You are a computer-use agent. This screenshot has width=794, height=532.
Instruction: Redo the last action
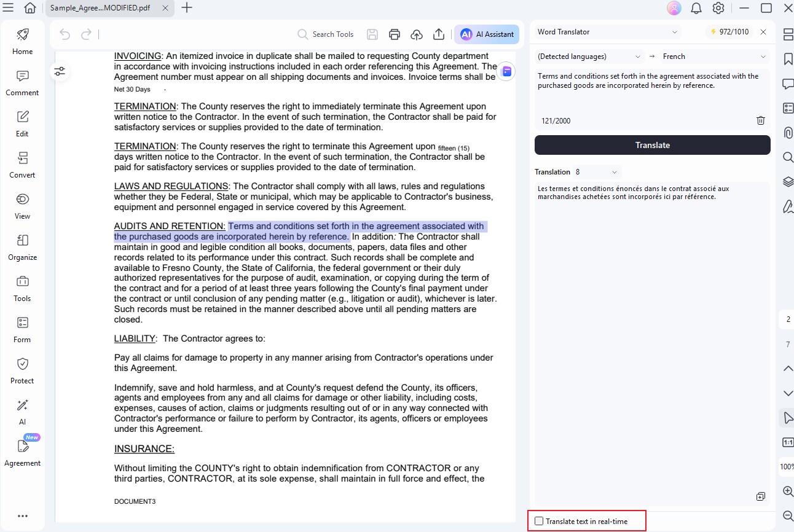[x=87, y=34]
